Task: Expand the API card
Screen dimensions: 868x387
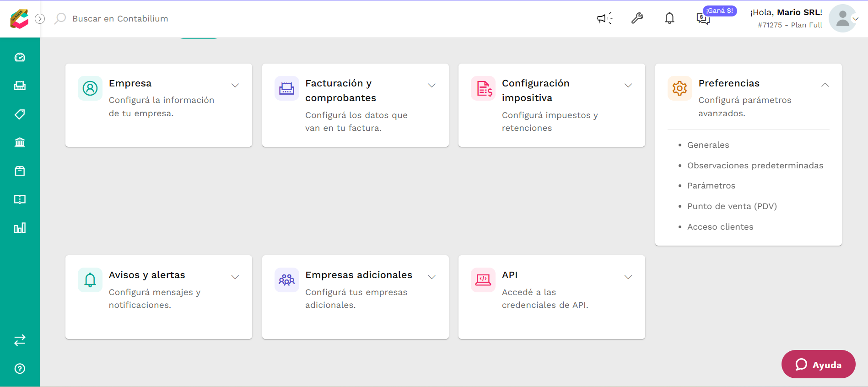Action: [x=628, y=277]
